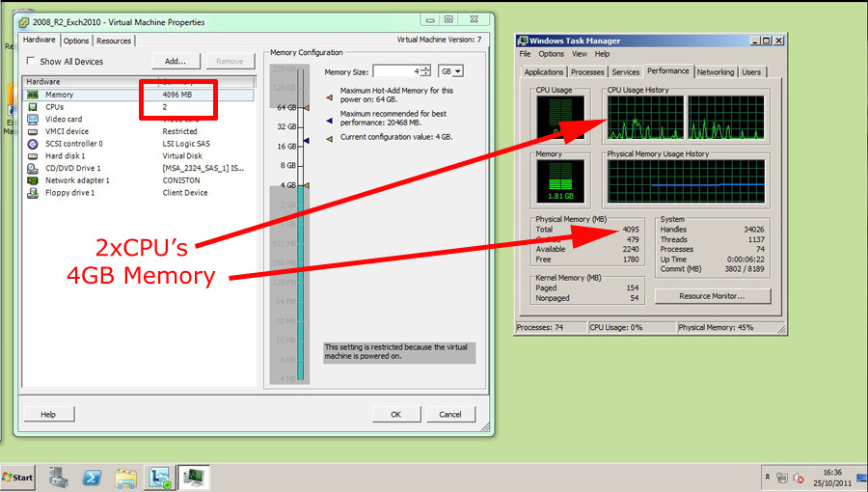The height and width of the screenshot is (492, 868).
Task: Click the maximum Hot-Add memory marker
Action: (306, 108)
